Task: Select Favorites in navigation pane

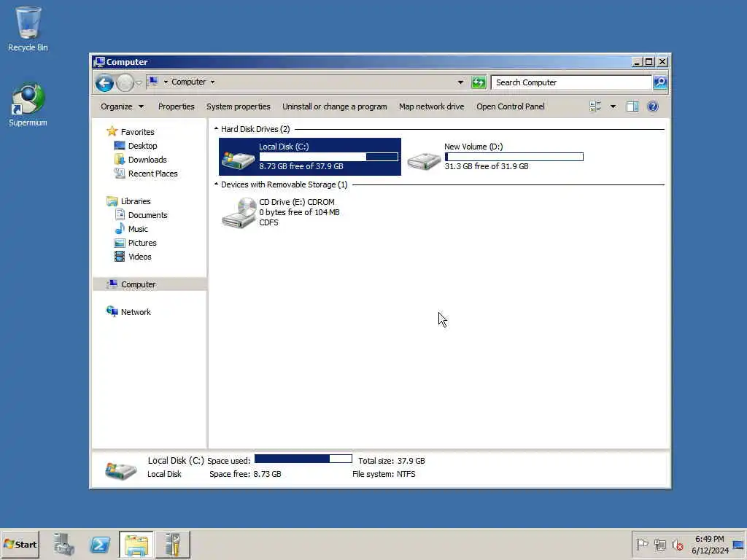Action: [137, 132]
